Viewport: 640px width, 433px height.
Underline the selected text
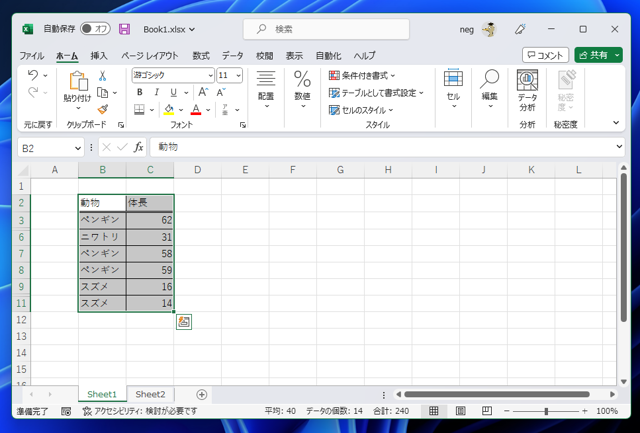173,92
